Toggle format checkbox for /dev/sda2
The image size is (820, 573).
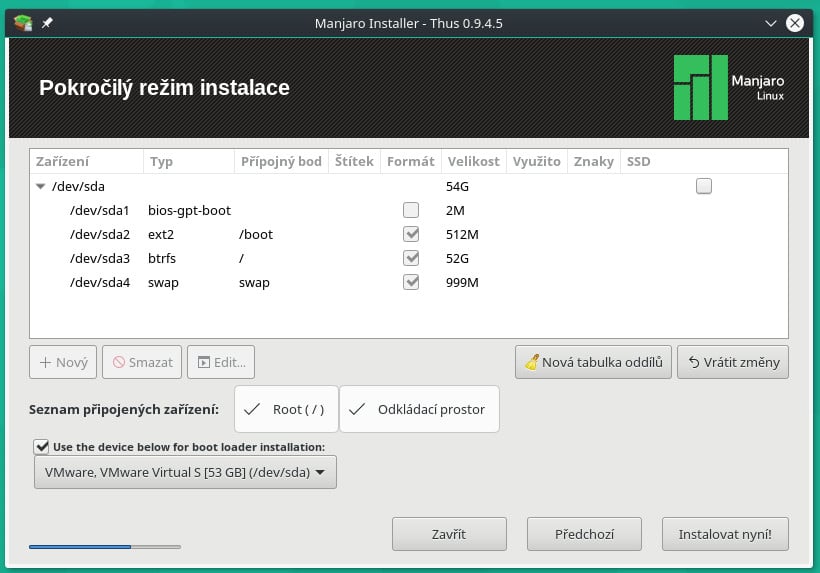pos(411,234)
